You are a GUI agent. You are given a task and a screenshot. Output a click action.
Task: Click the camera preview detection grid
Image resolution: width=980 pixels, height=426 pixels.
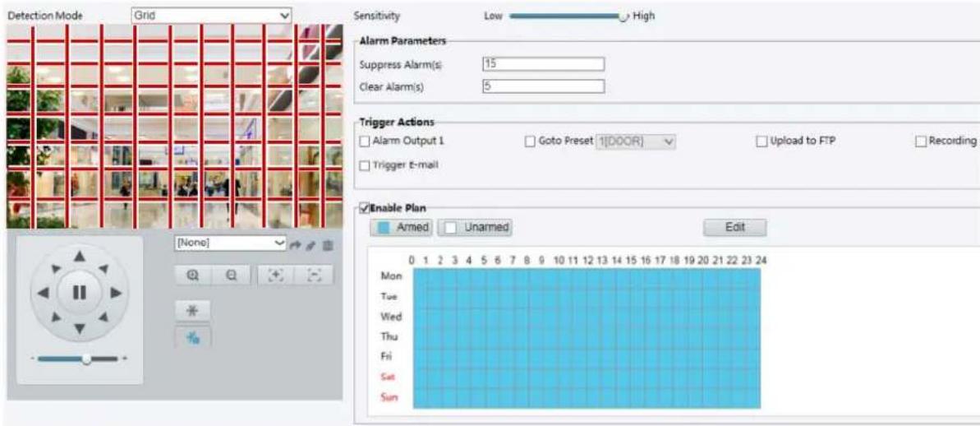174,127
